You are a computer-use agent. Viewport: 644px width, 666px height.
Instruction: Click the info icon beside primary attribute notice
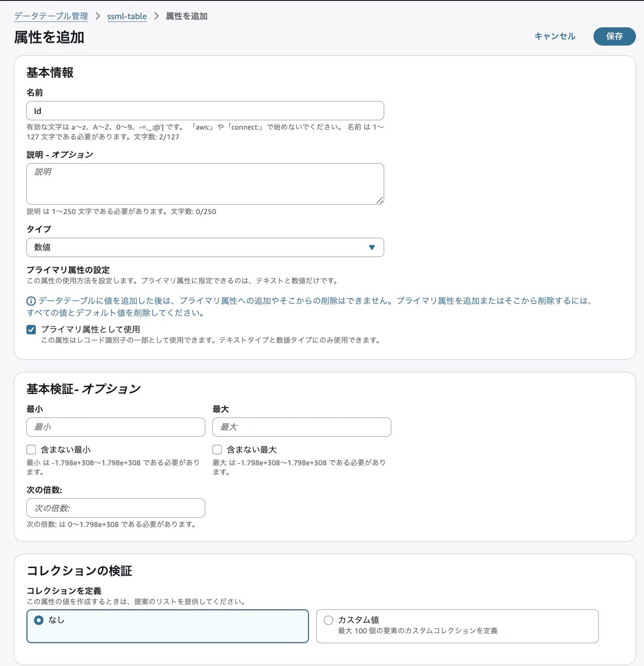click(x=31, y=301)
